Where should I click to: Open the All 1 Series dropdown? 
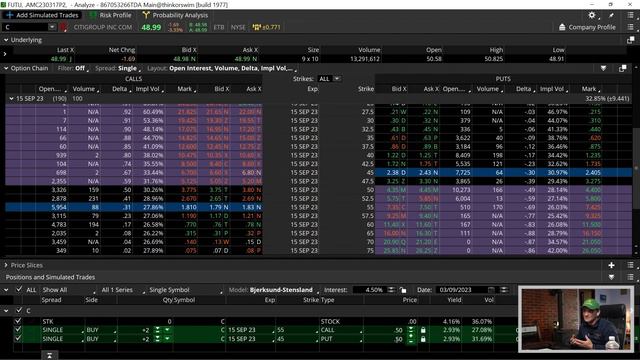122,290
